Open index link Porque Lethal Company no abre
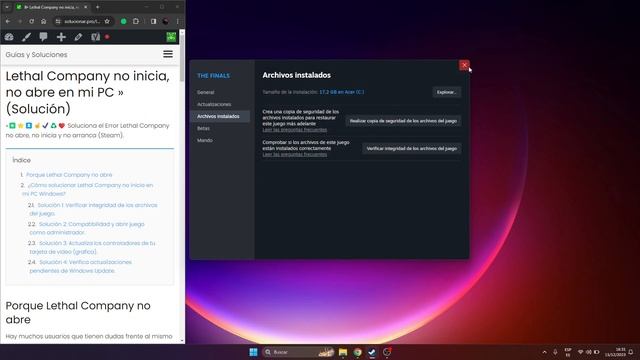The image size is (640, 360). [x=69, y=175]
